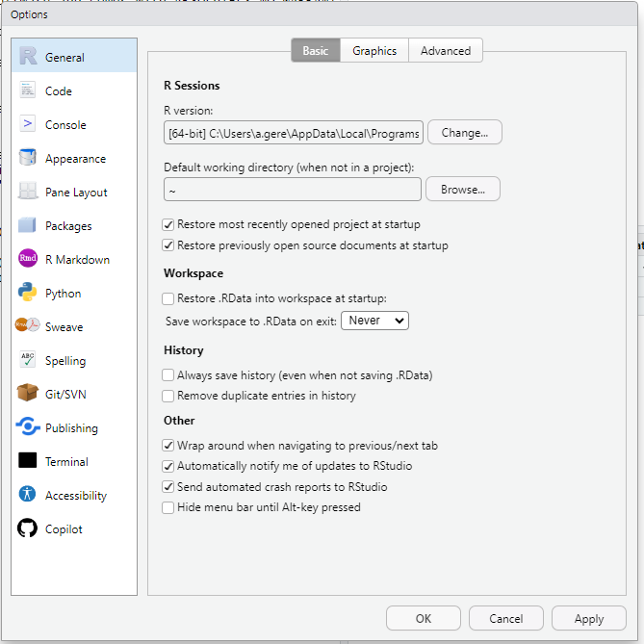The height and width of the screenshot is (644, 644).
Task: Click the Copilot GitHub icon
Action: coord(28,529)
